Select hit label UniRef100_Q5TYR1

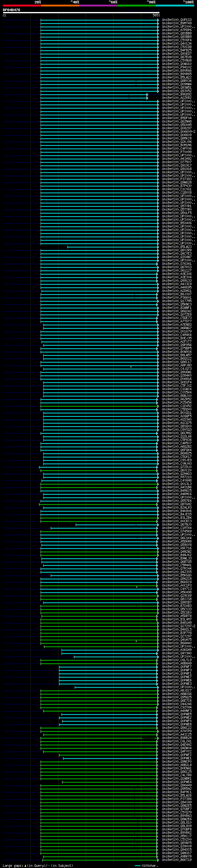(177, 206)
